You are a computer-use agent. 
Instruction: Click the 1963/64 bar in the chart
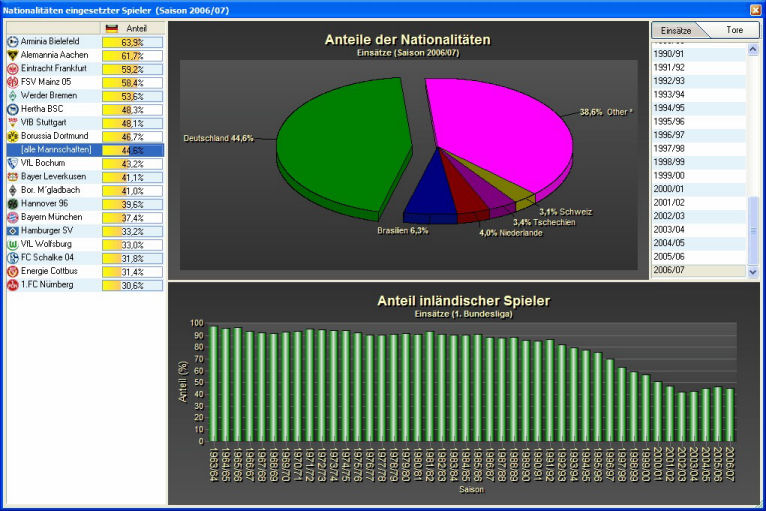213,384
